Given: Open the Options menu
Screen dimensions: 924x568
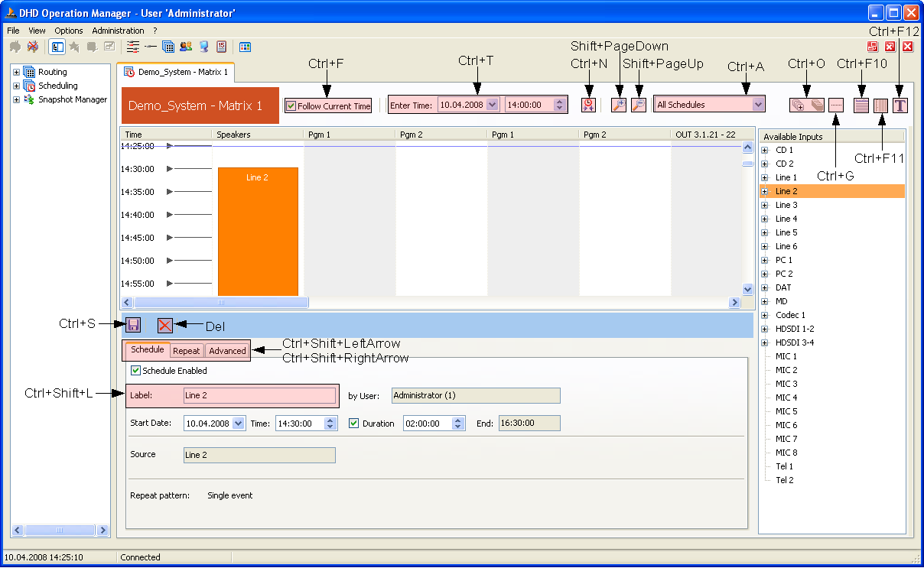Looking at the screenshot, I should coord(69,31).
